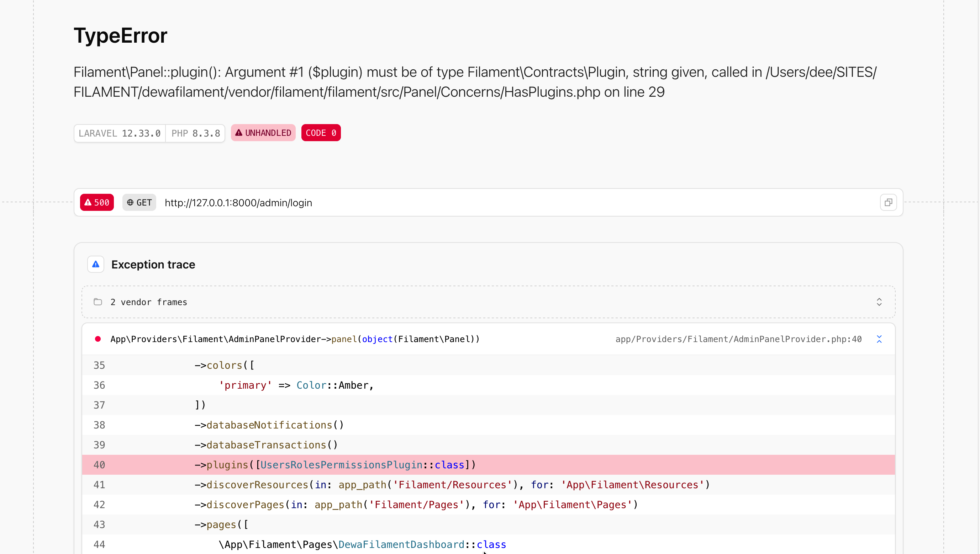Click the CODE 0 badge
This screenshot has height=554, width=980.
(x=321, y=132)
